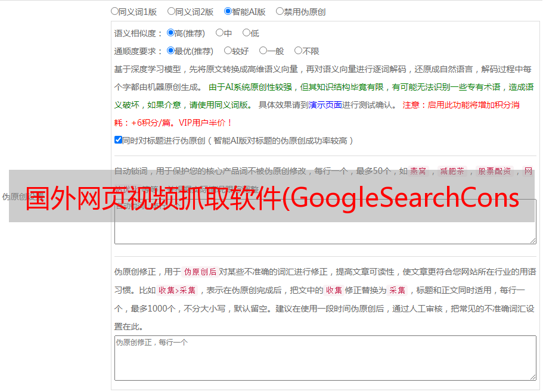Set 语义相似度 to 中

219,33
